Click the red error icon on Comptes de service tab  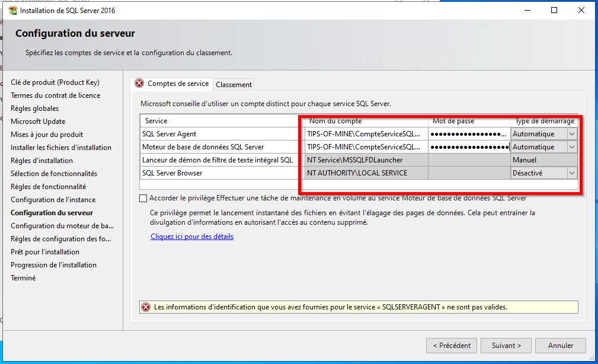139,83
